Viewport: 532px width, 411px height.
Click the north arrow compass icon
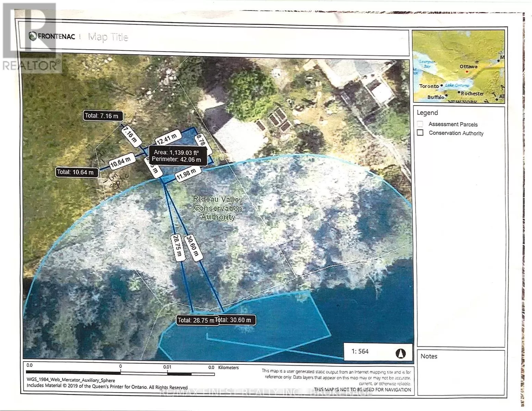[400, 353]
